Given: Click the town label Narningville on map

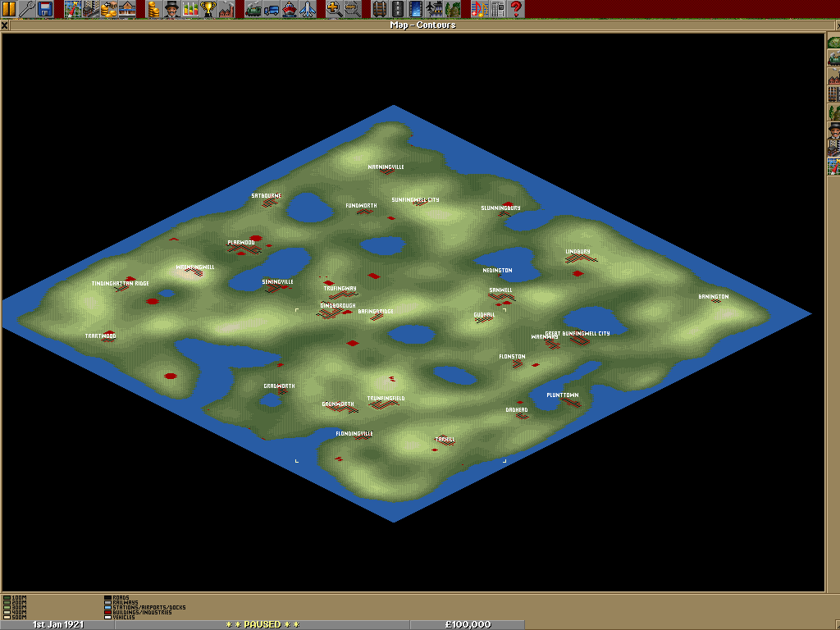Looking at the screenshot, I should (386, 167).
